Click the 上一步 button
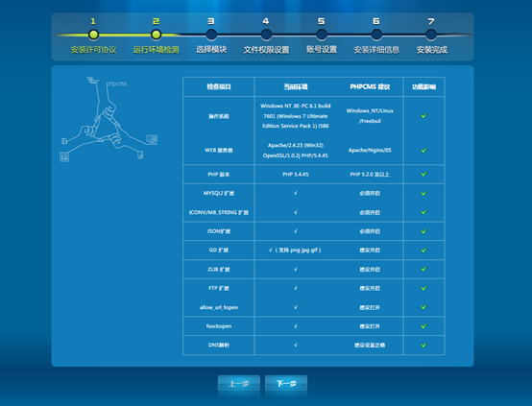Viewport: 532px width, 406px height. pyautogui.click(x=239, y=383)
